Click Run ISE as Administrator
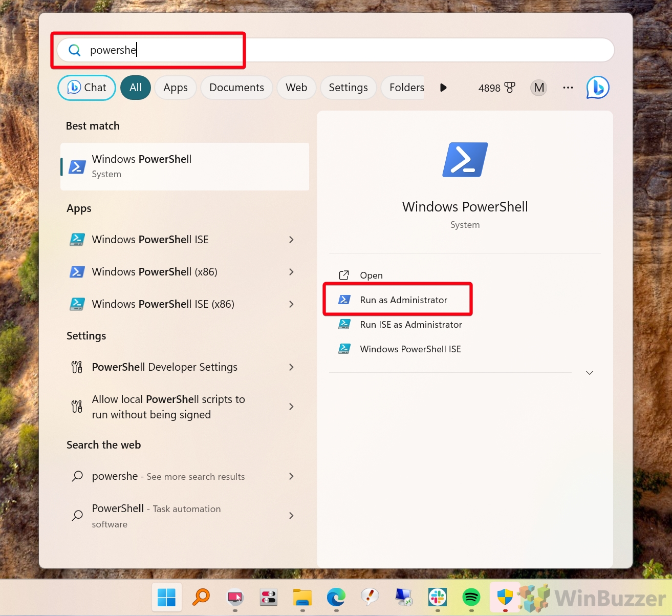 [410, 324]
